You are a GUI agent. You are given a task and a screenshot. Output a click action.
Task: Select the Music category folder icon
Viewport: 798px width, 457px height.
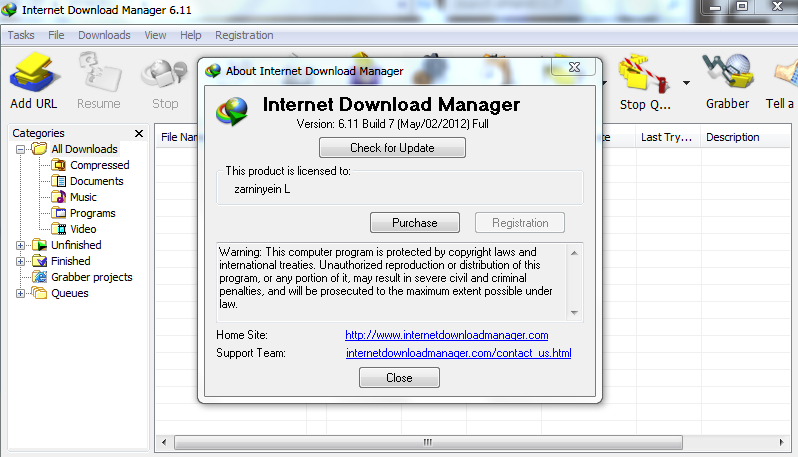point(59,196)
